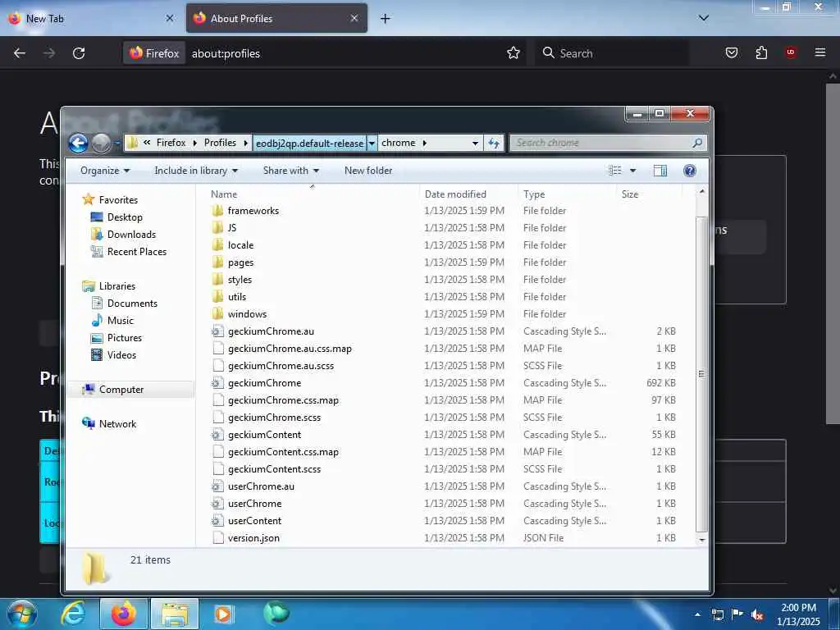The image size is (840, 630).
Task: Open the Include in library dropdown
Action: pyautogui.click(x=196, y=171)
